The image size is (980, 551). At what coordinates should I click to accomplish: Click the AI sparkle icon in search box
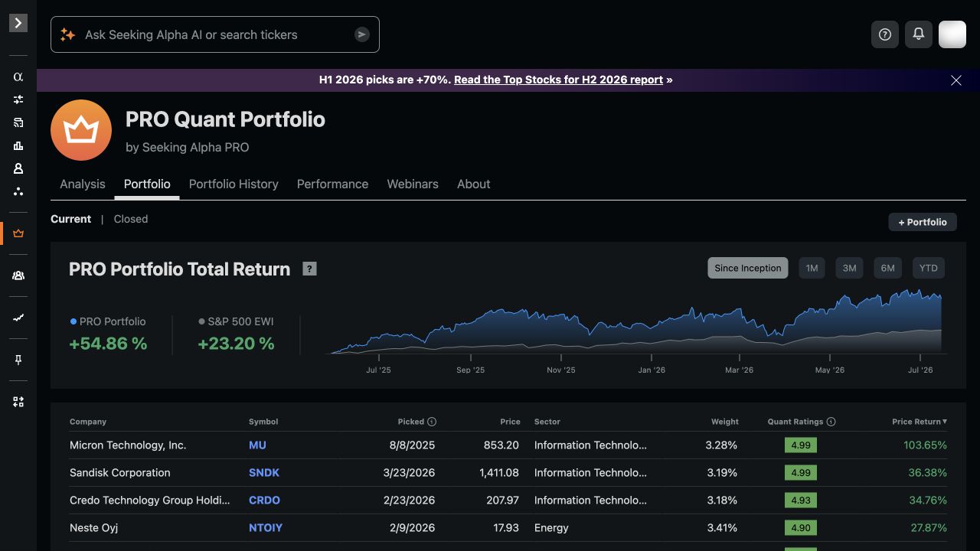(x=67, y=34)
